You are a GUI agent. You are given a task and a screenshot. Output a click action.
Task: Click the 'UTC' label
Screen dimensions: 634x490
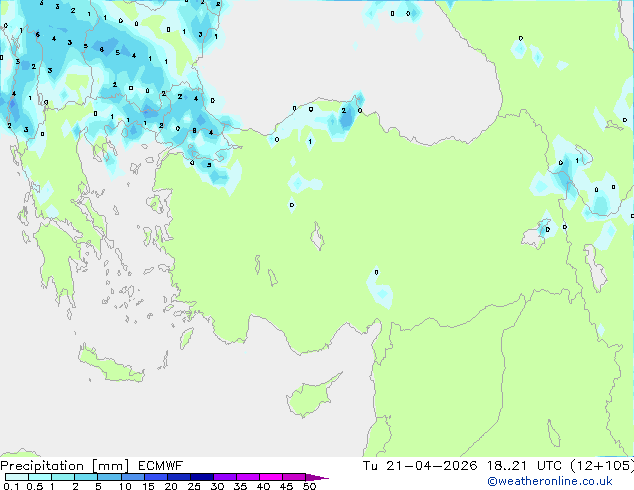549,466
